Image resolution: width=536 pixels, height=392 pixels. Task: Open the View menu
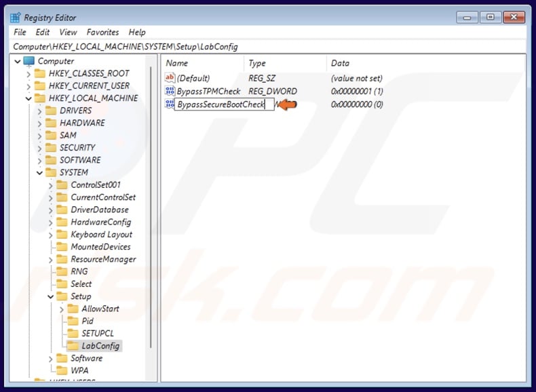(68, 32)
